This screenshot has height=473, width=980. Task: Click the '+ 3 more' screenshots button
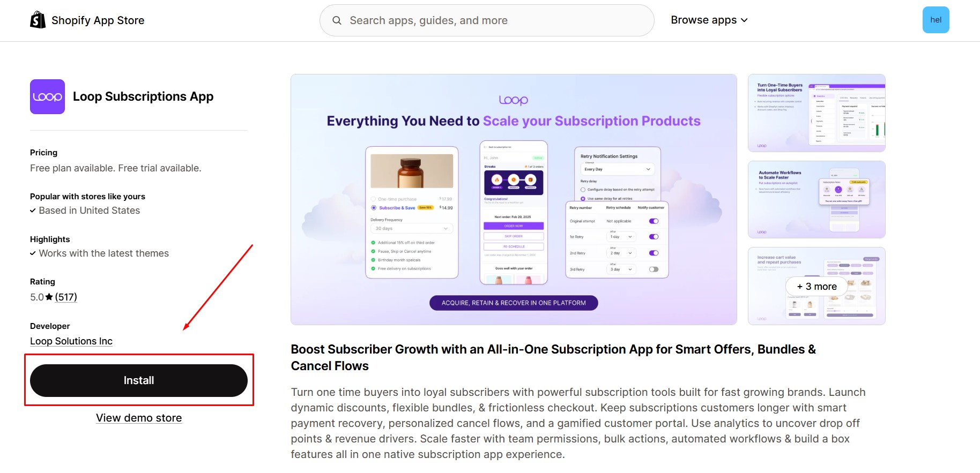click(x=816, y=287)
